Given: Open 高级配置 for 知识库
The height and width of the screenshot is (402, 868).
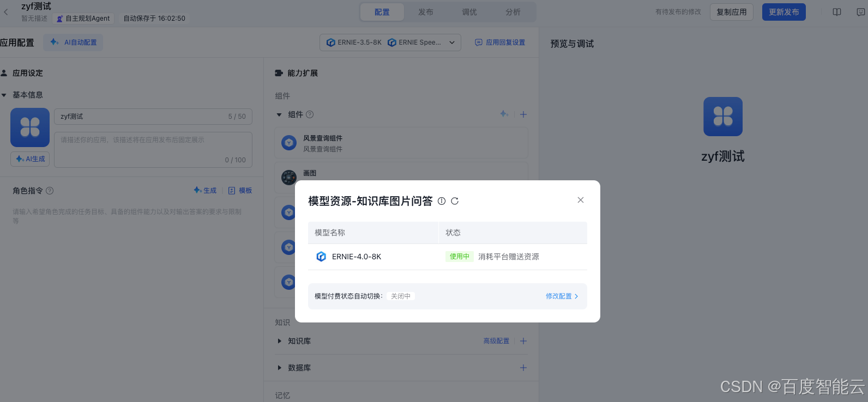Looking at the screenshot, I should [x=496, y=341].
